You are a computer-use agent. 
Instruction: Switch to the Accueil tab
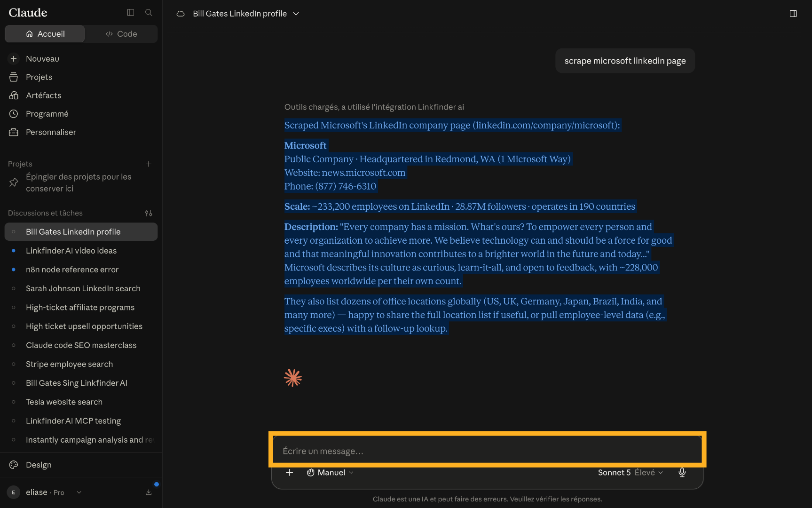point(45,34)
